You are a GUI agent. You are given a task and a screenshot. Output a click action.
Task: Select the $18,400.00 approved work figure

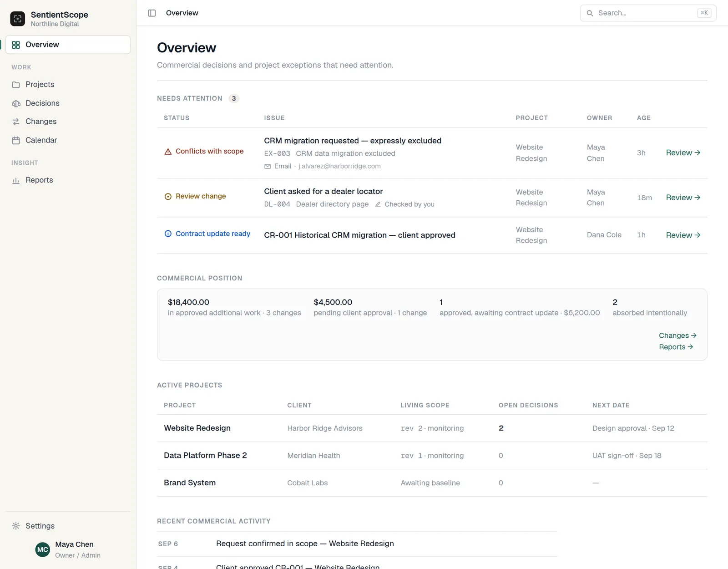point(188,302)
